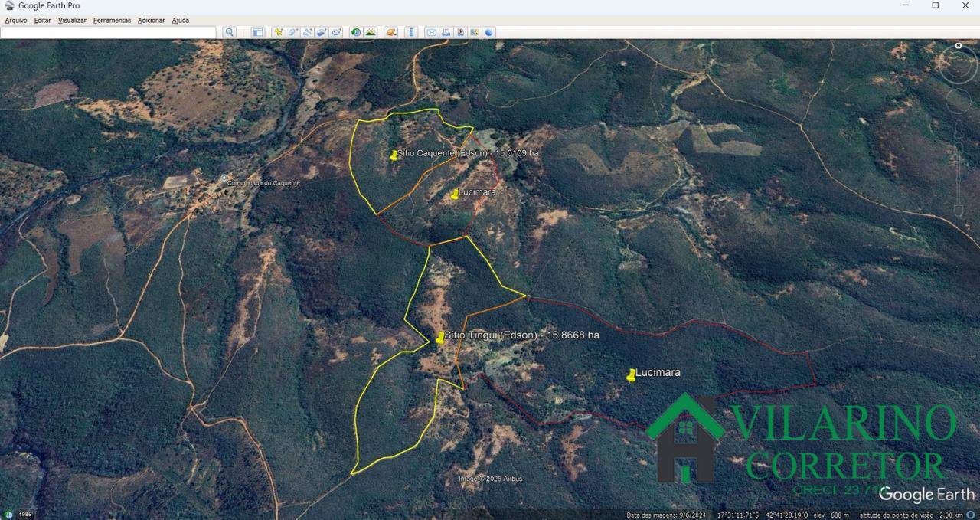The height and width of the screenshot is (520, 980).
Task: Click the Sitio Caquente (Edson) placemark pin
Action: pos(394,155)
